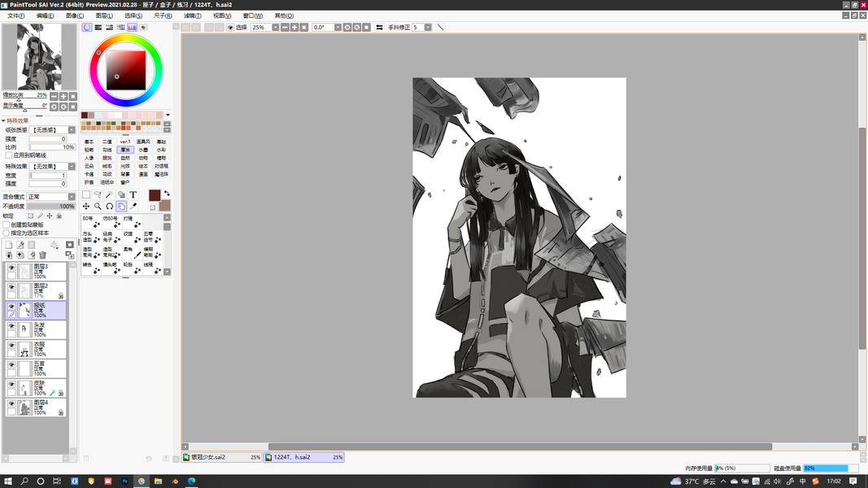Image resolution: width=868 pixels, height=488 pixels.
Task: Click the new layer icon
Action: (x=9, y=245)
